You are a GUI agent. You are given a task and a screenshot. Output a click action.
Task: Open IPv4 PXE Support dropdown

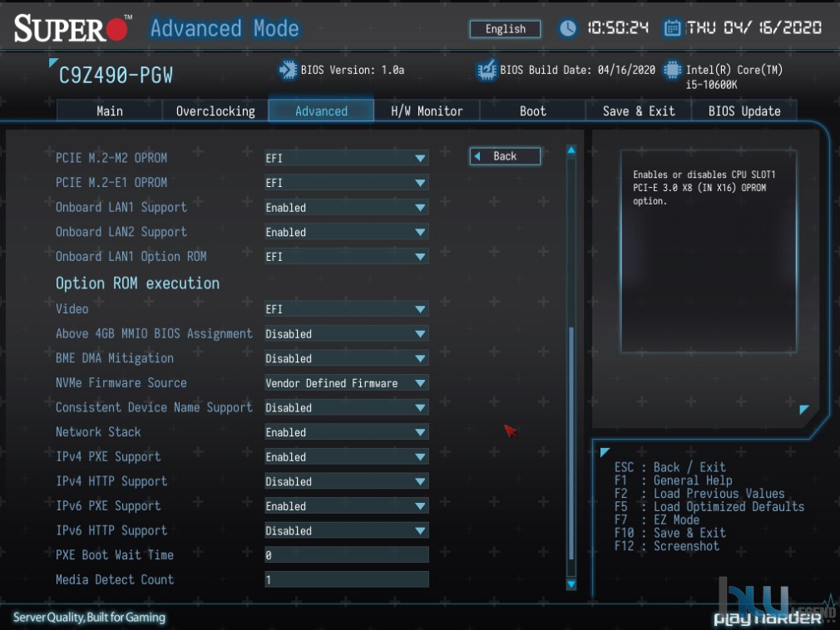tap(347, 456)
